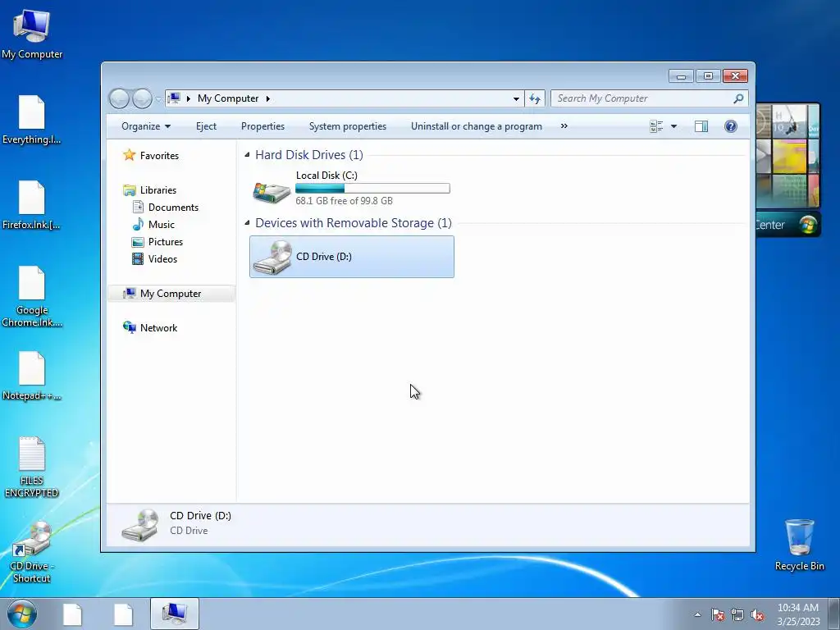The image size is (840, 630).
Task: Open the muted volume tray icon
Action: click(757, 614)
